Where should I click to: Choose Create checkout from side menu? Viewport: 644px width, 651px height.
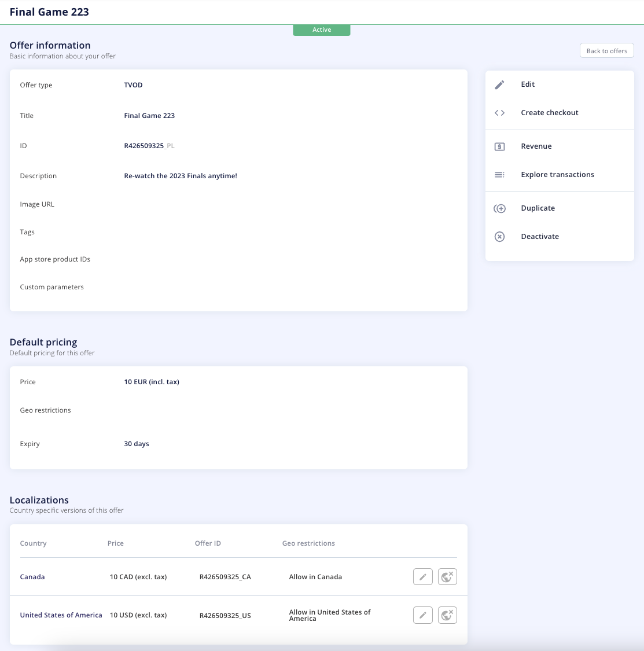[x=549, y=112]
